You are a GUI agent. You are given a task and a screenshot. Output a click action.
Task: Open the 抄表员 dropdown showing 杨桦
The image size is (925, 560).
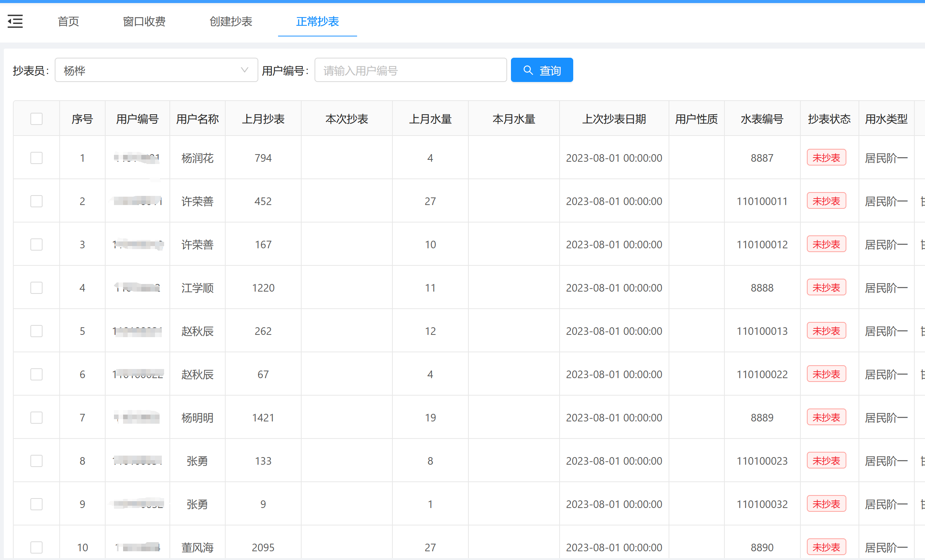pyautogui.click(x=156, y=70)
